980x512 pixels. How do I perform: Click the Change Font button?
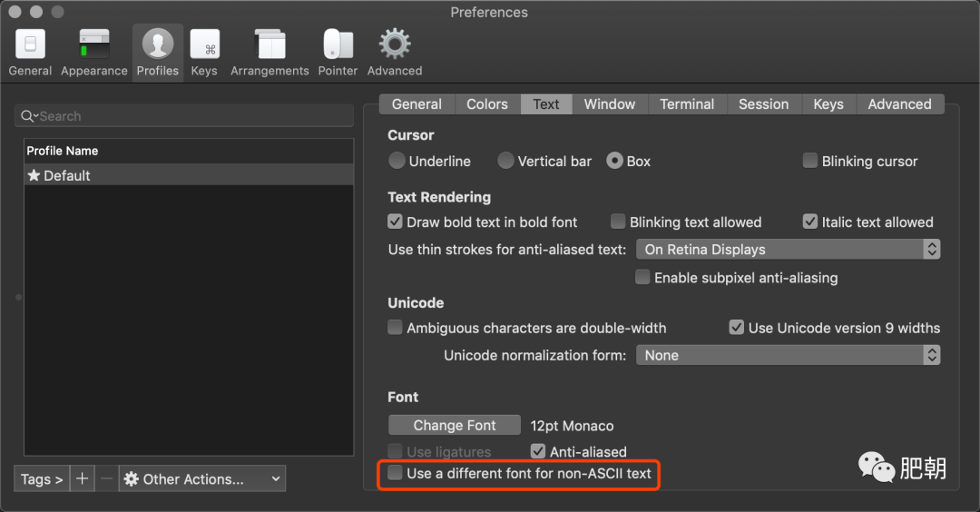pyautogui.click(x=455, y=425)
